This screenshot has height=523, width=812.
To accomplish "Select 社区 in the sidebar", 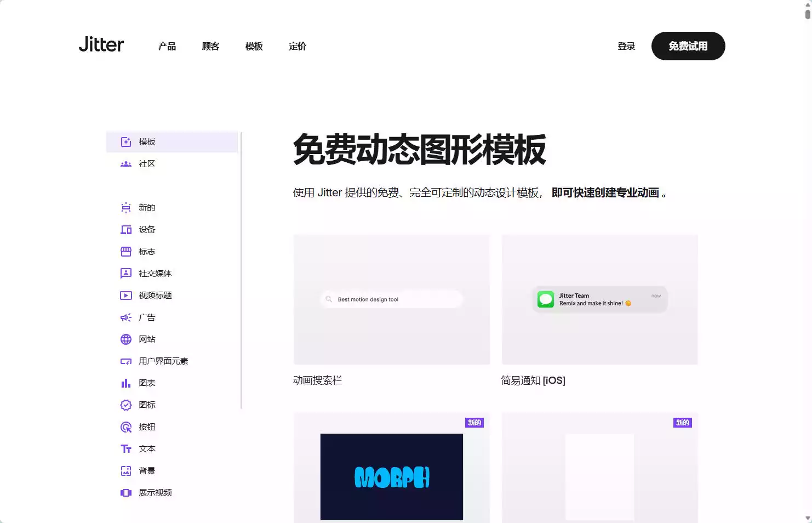I will tap(172, 164).
